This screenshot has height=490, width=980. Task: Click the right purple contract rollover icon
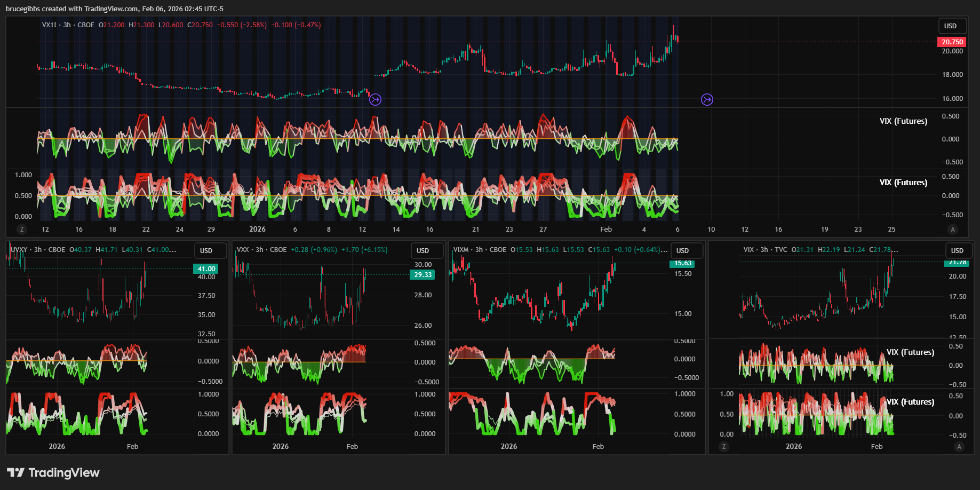[x=707, y=100]
